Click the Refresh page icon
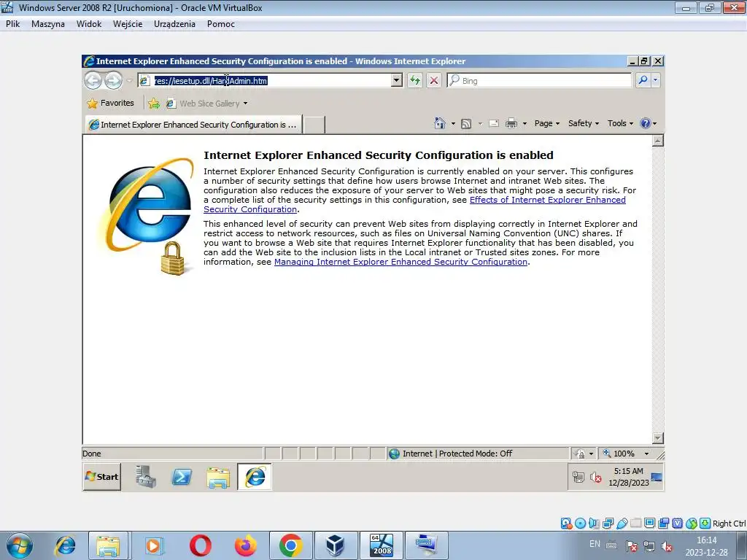This screenshot has height=560, width=747. point(415,80)
